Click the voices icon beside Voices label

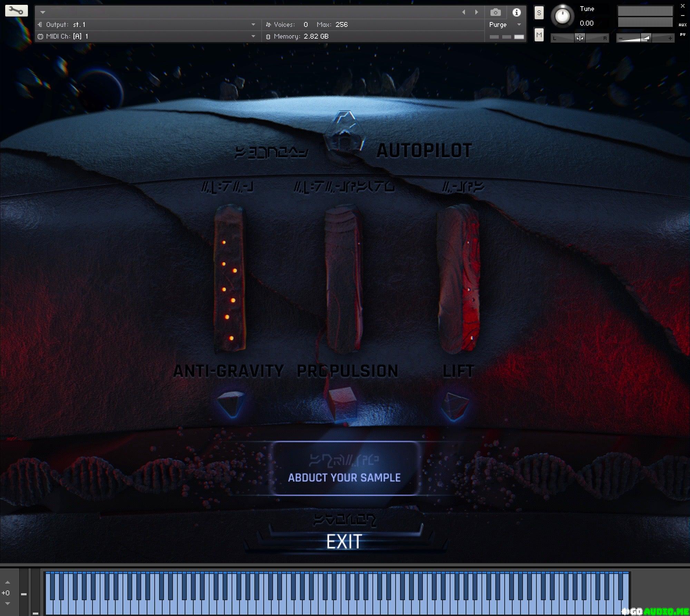click(x=268, y=24)
